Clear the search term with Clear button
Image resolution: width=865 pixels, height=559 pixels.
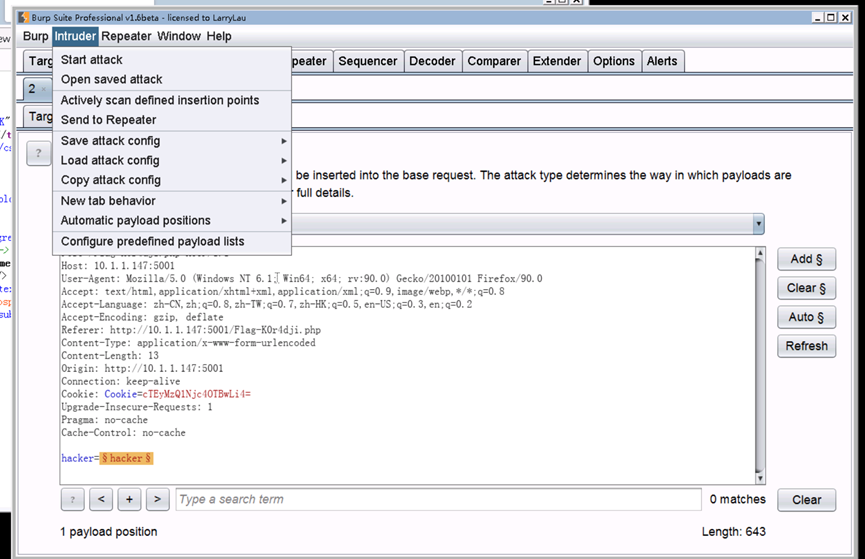(x=807, y=500)
